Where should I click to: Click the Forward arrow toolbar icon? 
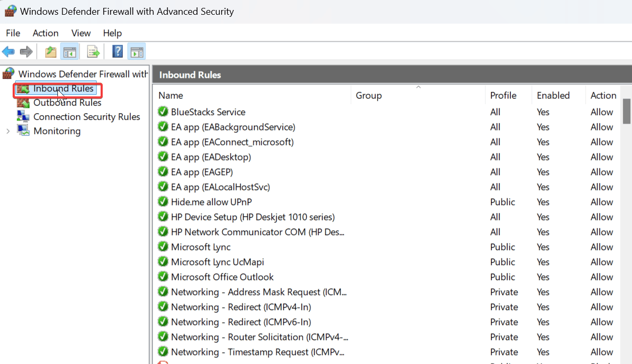point(26,52)
